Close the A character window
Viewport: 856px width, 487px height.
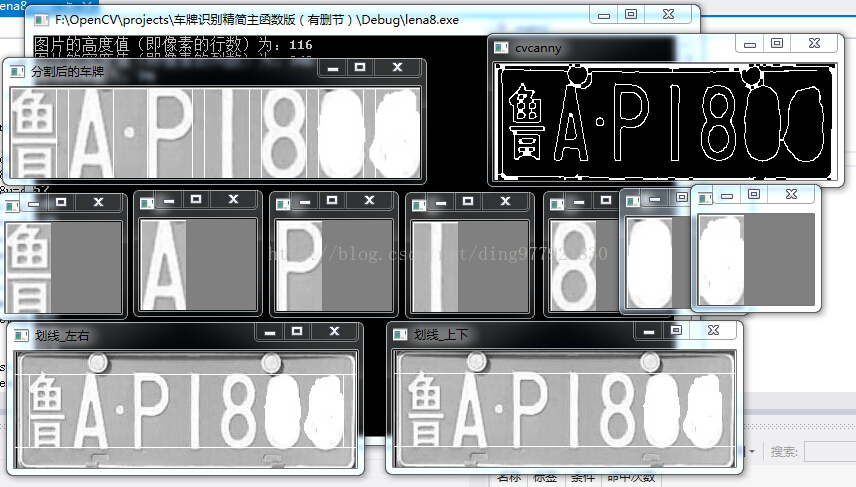pos(233,200)
